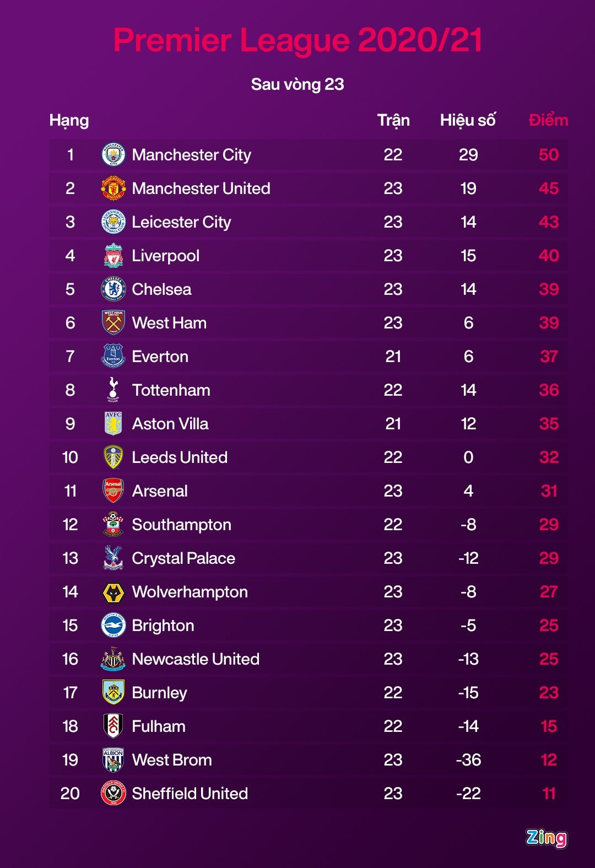Click the Chelsea club badge
The image size is (595, 868).
[x=113, y=289]
